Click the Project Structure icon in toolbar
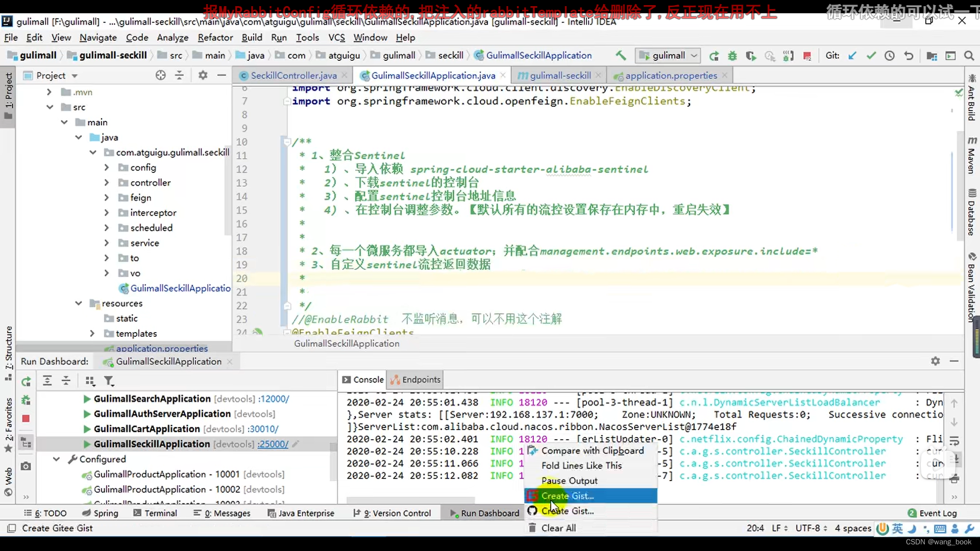This screenshot has height=551, width=980. [932, 56]
